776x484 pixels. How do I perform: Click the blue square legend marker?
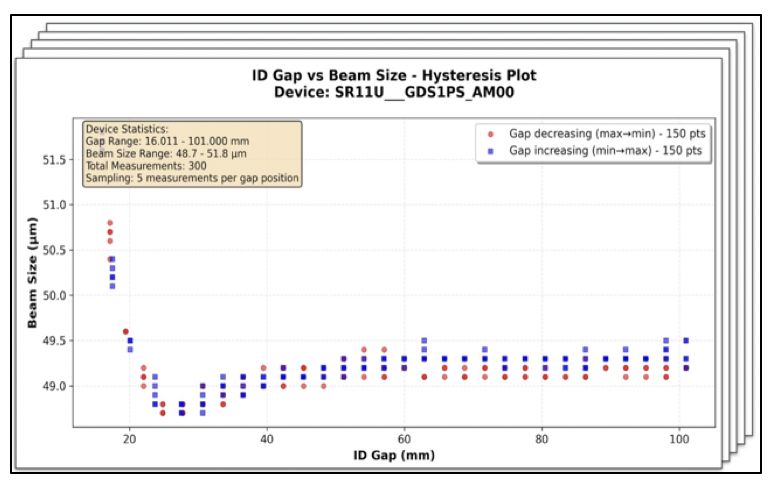(x=489, y=150)
